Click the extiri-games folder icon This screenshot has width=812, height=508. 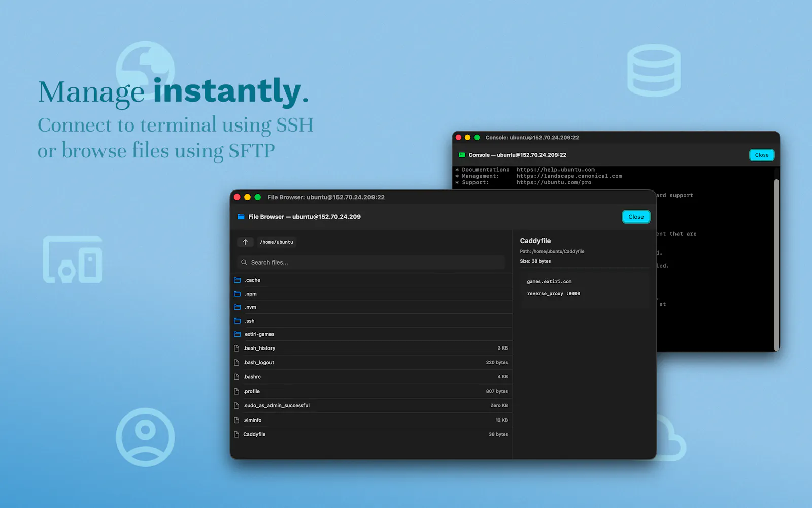tap(237, 334)
